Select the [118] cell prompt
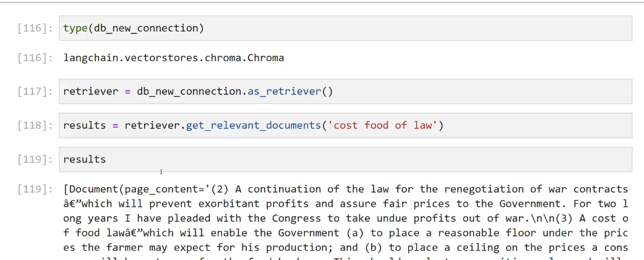The width and height of the screenshot is (644, 260). (x=35, y=125)
